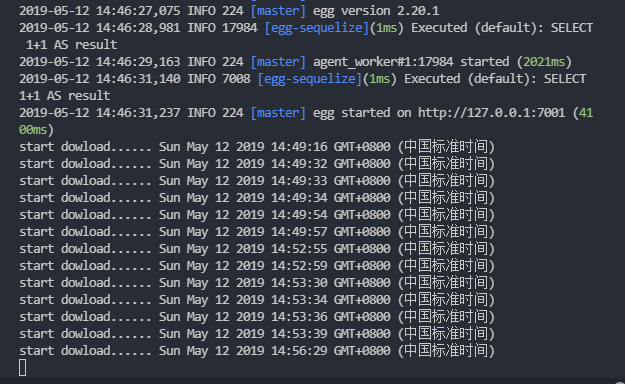The width and height of the screenshot is (625, 384).
Task: Click the log line timestamped 14:49:16
Action: (x=257, y=147)
